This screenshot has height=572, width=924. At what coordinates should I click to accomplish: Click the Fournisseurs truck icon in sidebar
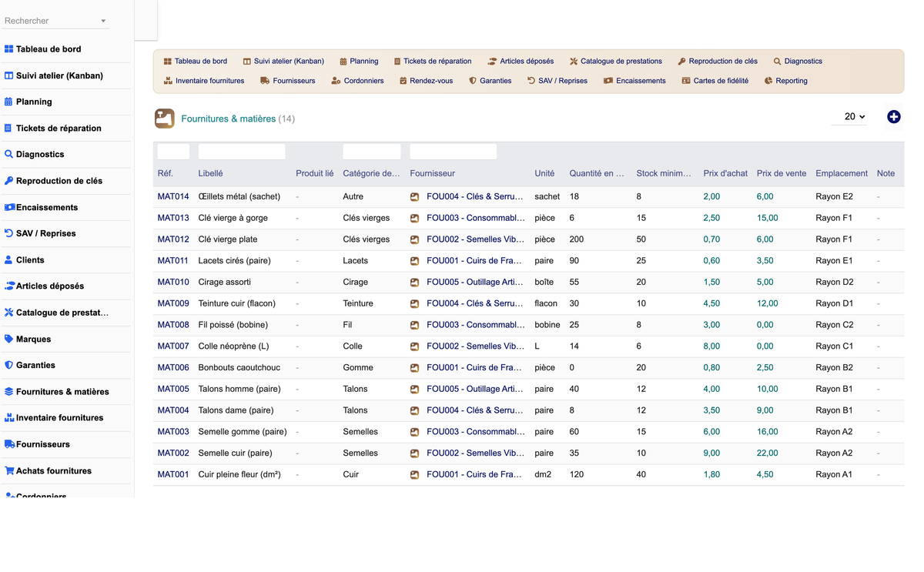click(x=9, y=444)
